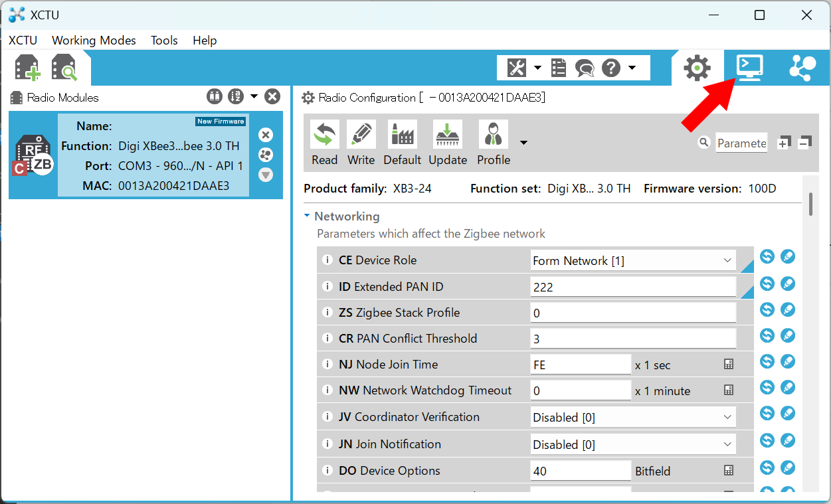
Task: Click the info icon beside CE Device Role
Action: (327, 260)
